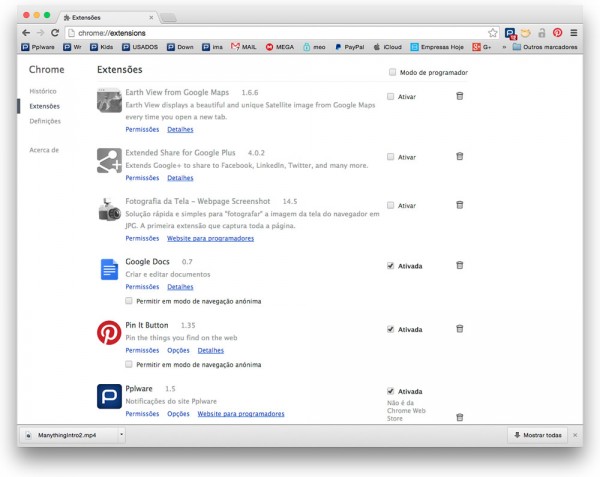Go back with the browser back arrow
Screen dimensions: 600x477
point(26,33)
